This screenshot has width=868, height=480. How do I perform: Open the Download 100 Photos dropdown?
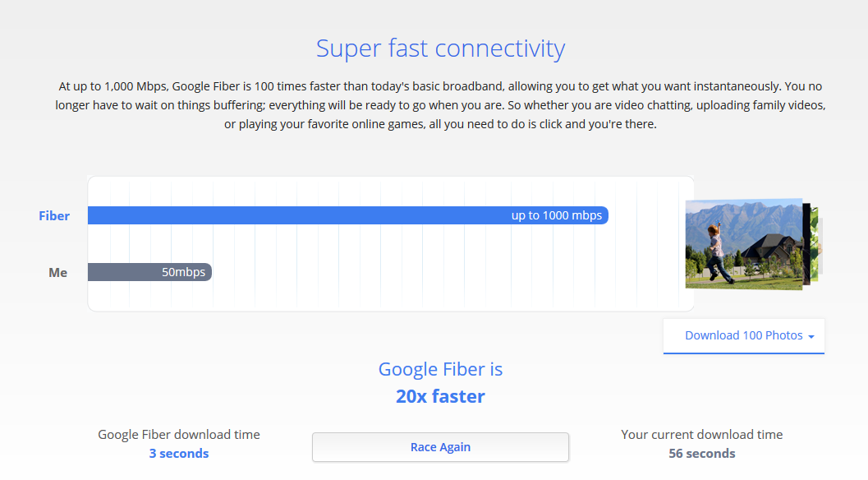[743, 335]
